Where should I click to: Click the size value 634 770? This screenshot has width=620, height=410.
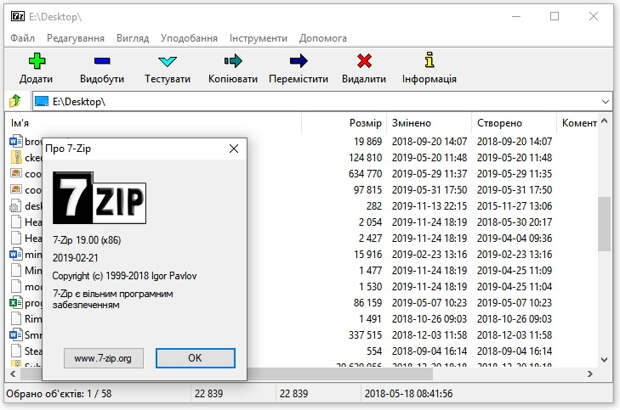(365, 174)
